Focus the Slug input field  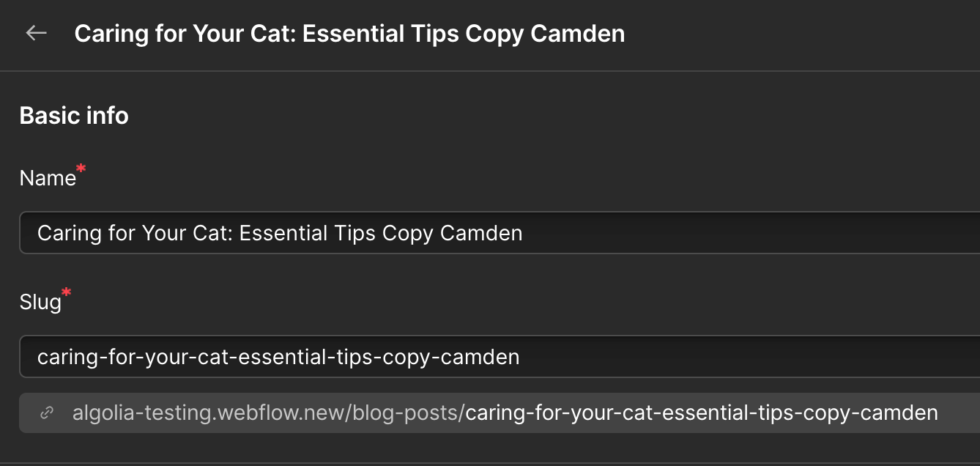[x=500, y=357]
